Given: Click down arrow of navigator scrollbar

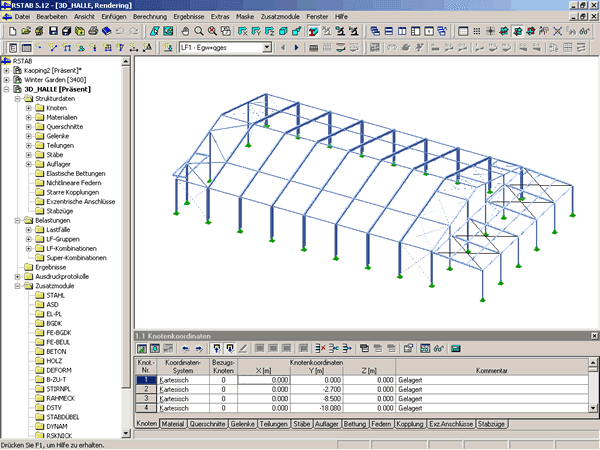Looking at the screenshot, I should [x=126, y=434].
